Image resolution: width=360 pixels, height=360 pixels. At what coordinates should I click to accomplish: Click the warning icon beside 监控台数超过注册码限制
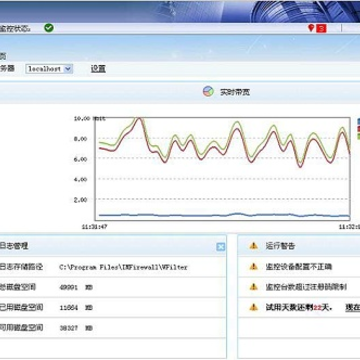(254, 287)
